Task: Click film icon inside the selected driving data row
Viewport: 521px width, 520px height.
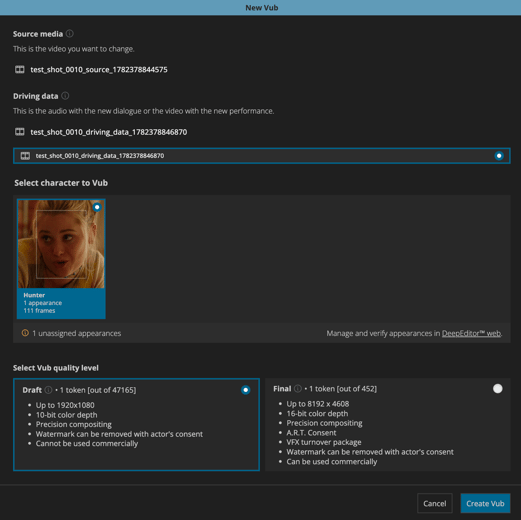Action: pos(25,156)
